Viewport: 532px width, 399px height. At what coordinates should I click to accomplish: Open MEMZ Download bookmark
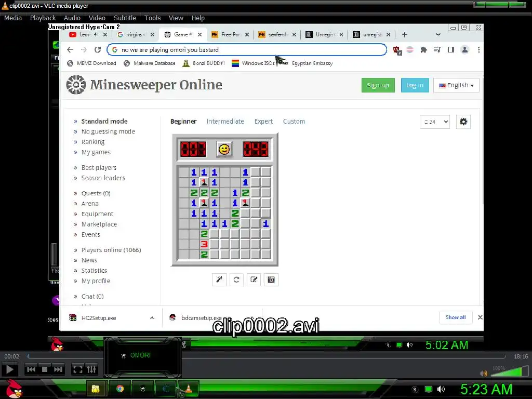coord(91,63)
